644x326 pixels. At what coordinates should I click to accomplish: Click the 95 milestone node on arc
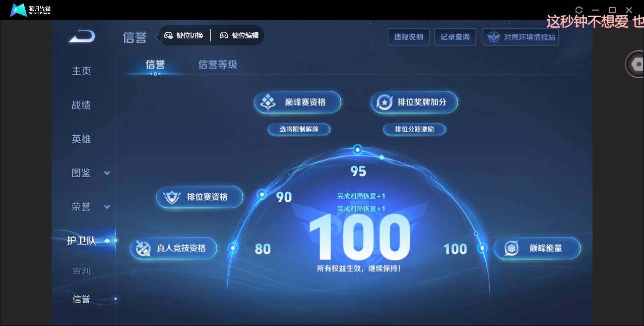357,149
